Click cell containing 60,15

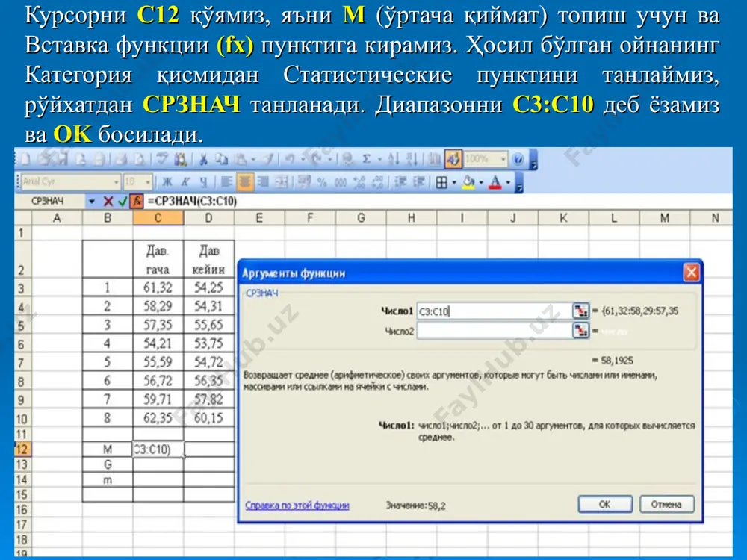pos(208,417)
